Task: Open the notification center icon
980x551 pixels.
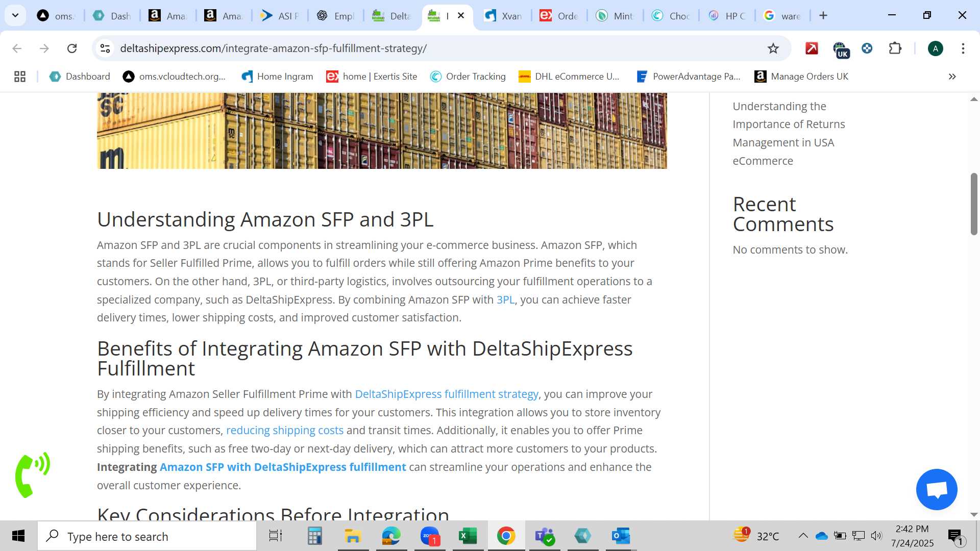Action: coord(955,536)
